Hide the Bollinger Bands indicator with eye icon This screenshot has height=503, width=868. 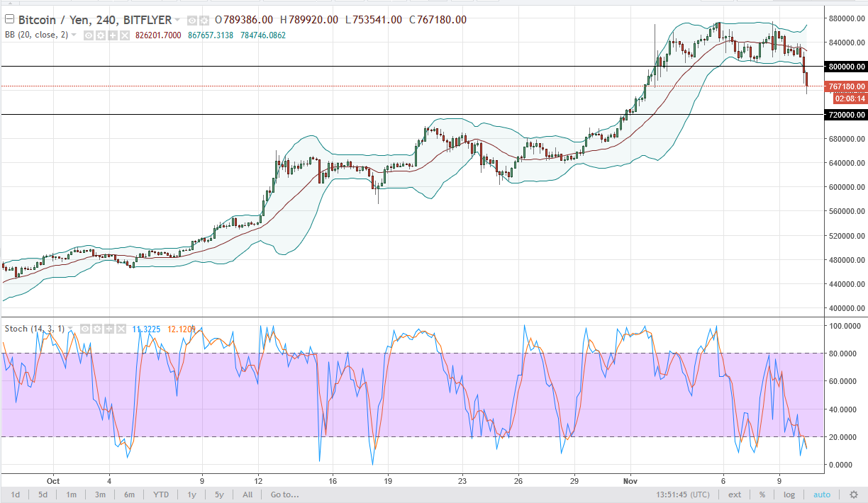pyautogui.click(x=89, y=35)
